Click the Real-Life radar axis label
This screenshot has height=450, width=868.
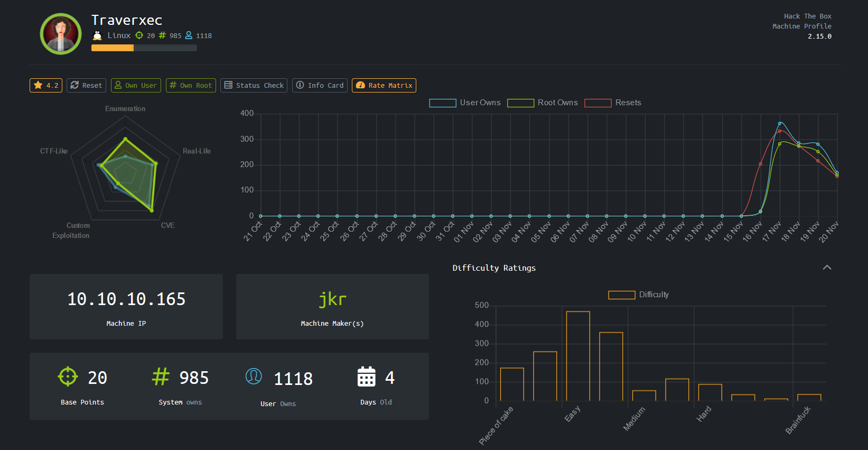pos(197,151)
